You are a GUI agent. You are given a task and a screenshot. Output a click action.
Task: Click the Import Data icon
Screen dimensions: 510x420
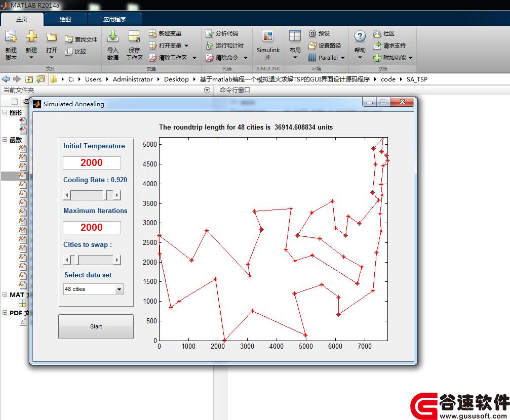113,36
